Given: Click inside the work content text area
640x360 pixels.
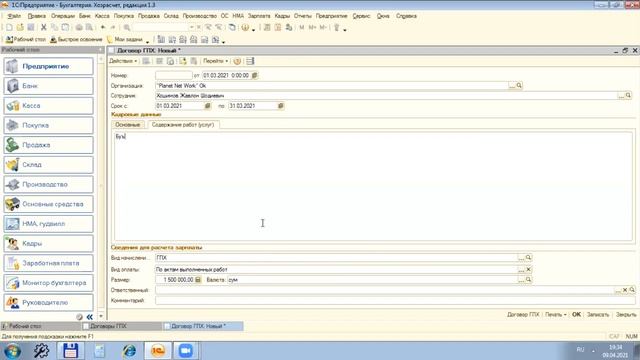Looking at the screenshot, I should pos(373,186).
